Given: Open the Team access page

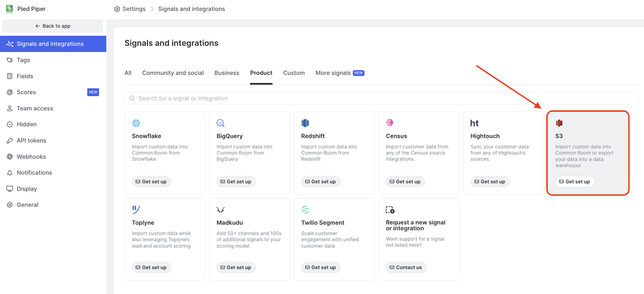Looking at the screenshot, I should 53,108.
